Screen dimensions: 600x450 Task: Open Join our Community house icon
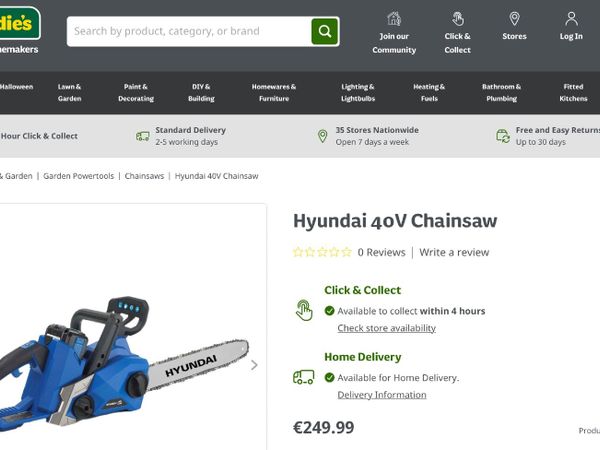[394, 19]
